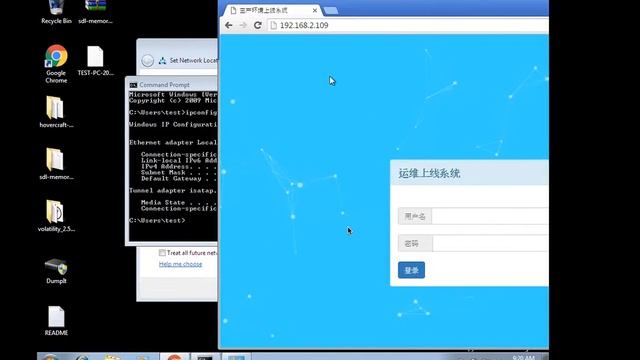Click the blue 登录 login button
The height and width of the screenshot is (360, 640).
pos(411,270)
